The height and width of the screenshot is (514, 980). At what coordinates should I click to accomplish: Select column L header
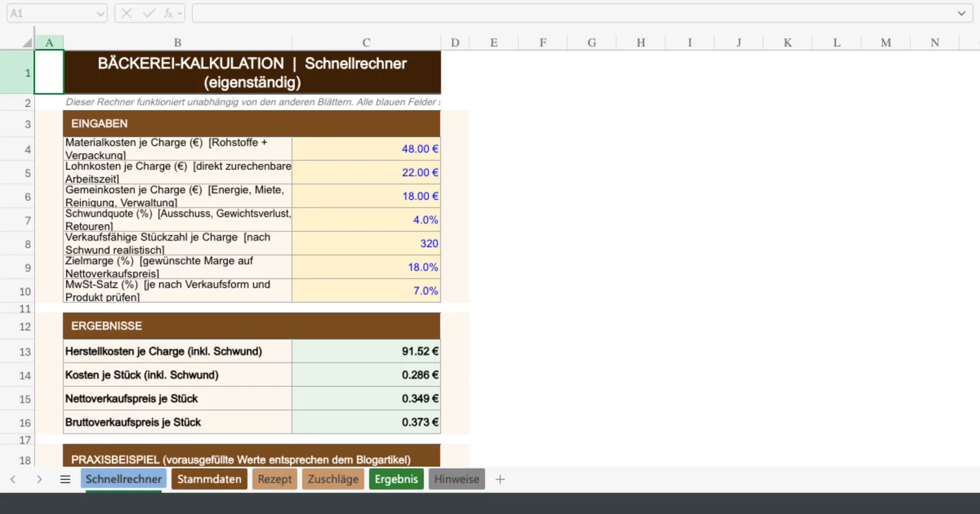point(837,42)
